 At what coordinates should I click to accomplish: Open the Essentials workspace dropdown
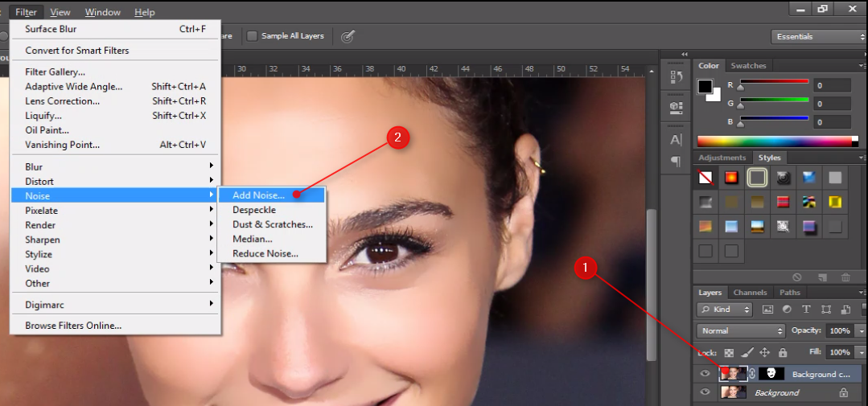click(x=819, y=36)
